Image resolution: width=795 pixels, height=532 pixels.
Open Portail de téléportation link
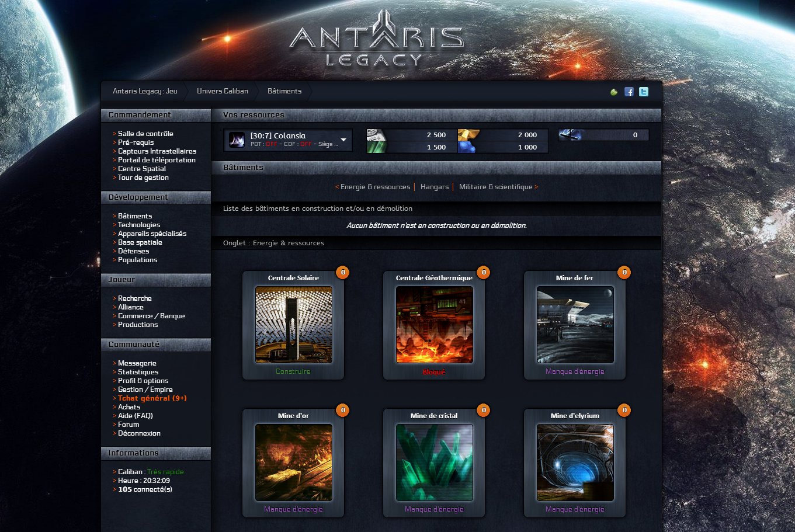(x=157, y=160)
